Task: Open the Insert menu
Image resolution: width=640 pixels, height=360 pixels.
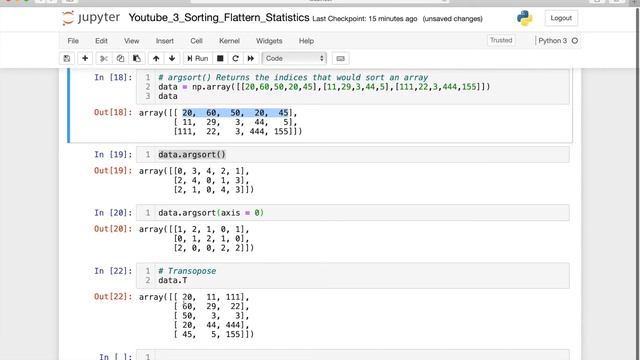Action: [164, 41]
